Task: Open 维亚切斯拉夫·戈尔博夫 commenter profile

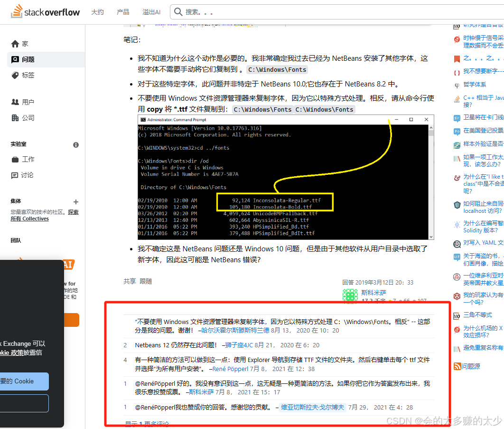Action: (x=312, y=408)
